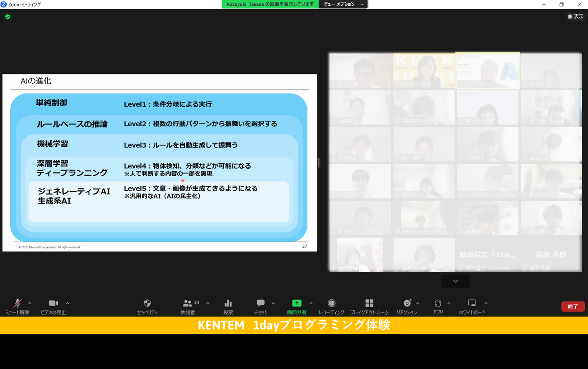Open the ビュー オプション dropdown menu
Viewport: 588px width, 369px height.
[343, 4]
